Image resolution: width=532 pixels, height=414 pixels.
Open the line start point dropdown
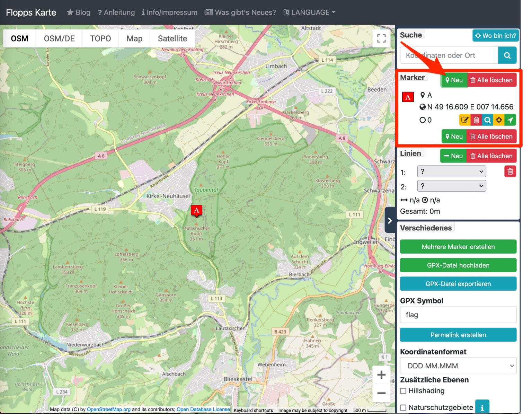tap(451, 171)
